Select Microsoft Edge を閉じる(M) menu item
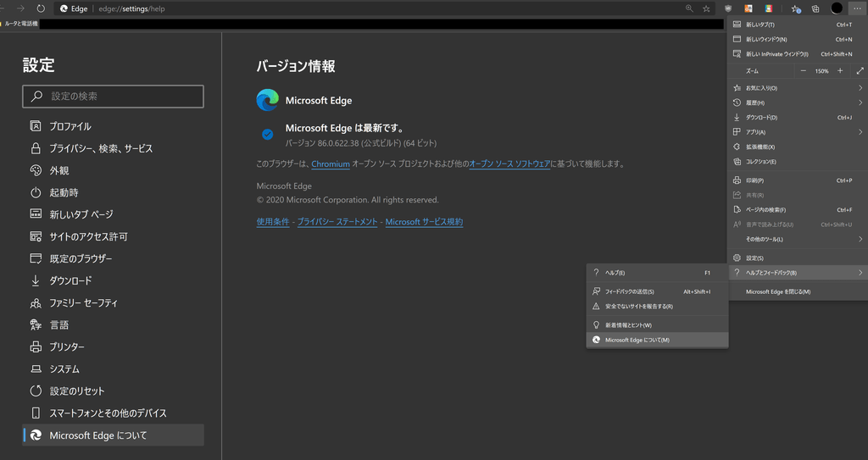This screenshot has height=460, width=868. (x=797, y=291)
